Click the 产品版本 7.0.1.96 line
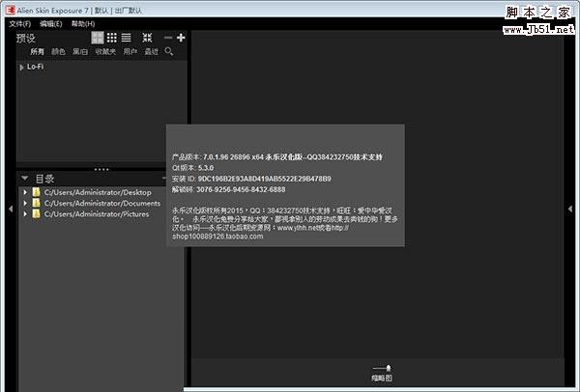Screen dimensions: 580x392 [x=277, y=157]
